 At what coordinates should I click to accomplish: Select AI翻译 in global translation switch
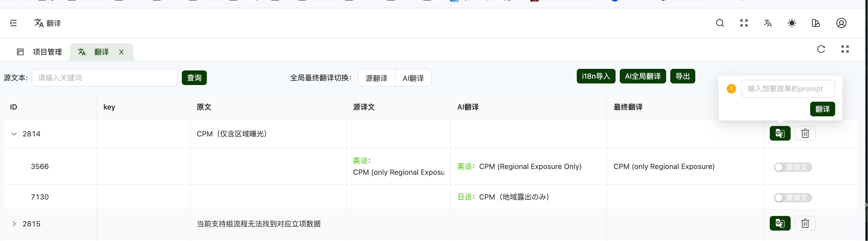(413, 78)
